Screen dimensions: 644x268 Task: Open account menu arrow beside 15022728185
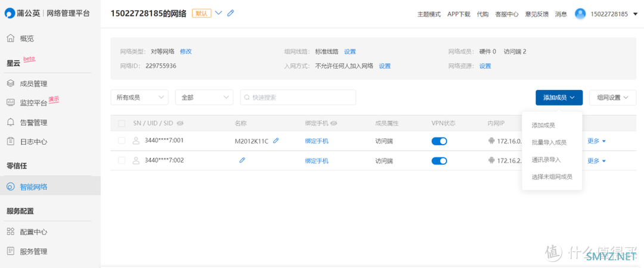click(636, 14)
